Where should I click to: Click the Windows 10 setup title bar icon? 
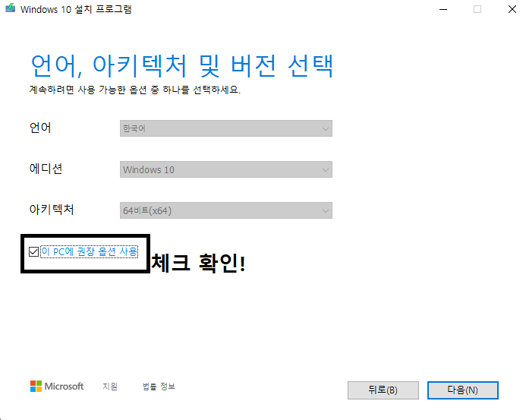[x=10, y=8]
